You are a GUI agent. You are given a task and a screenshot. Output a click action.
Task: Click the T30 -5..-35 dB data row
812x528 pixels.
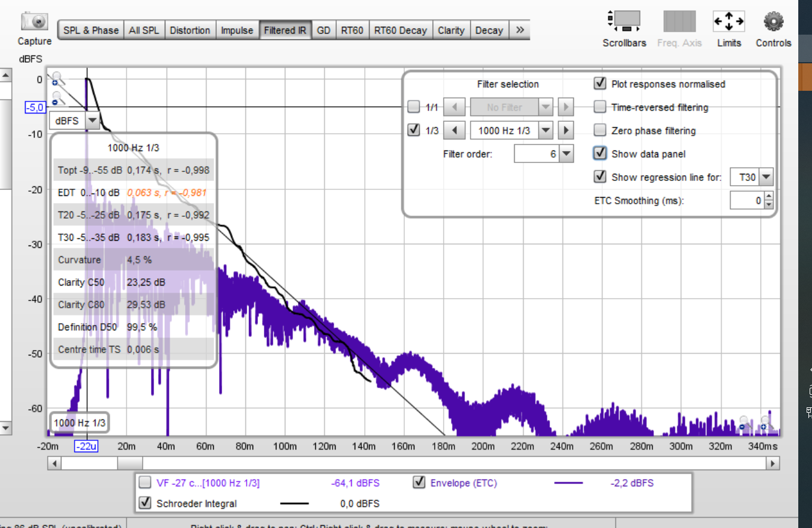tap(133, 237)
